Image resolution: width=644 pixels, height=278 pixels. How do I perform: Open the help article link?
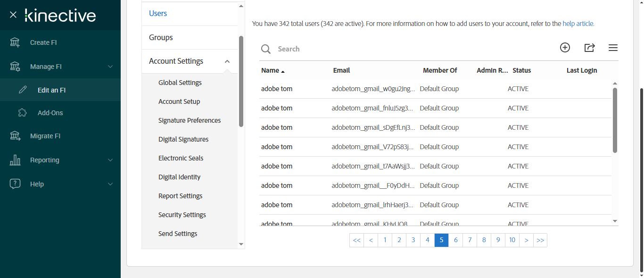pyautogui.click(x=578, y=24)
